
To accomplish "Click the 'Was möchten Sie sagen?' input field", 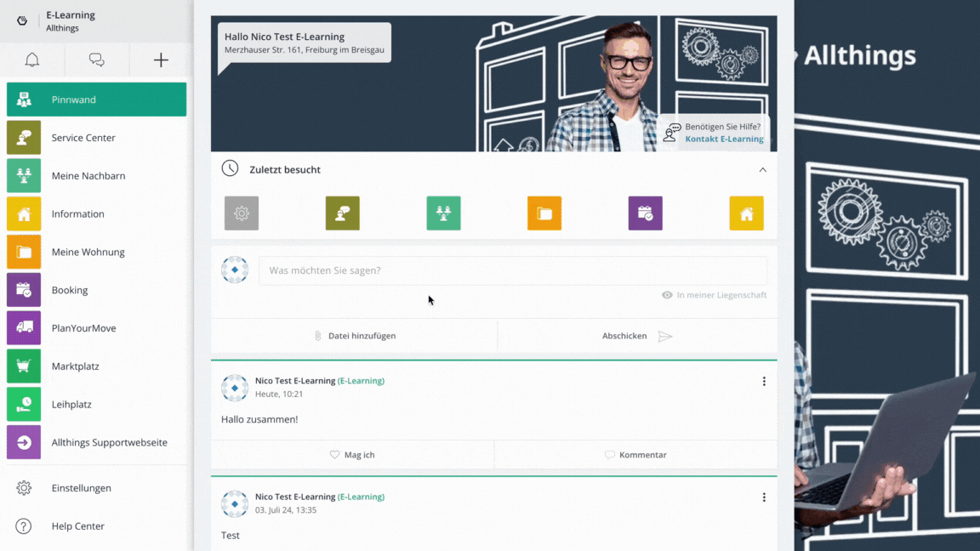I will click(x=512, y=270).
